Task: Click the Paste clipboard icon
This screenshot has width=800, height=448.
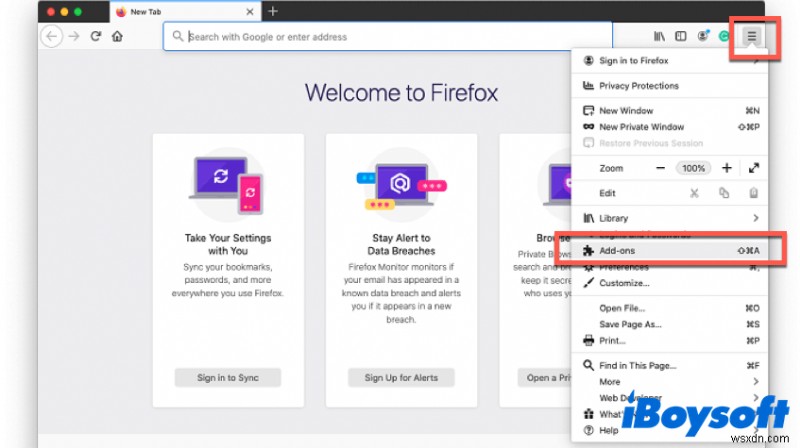Action: (754, 193)
